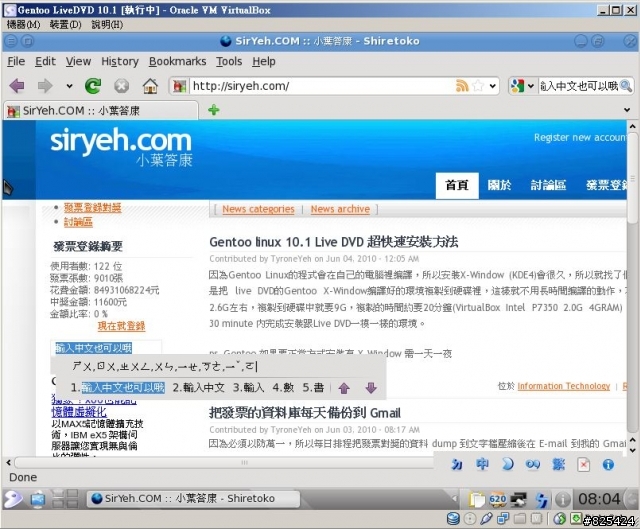Click the browser search text field
Screen dimensions: 640x529
579,86
